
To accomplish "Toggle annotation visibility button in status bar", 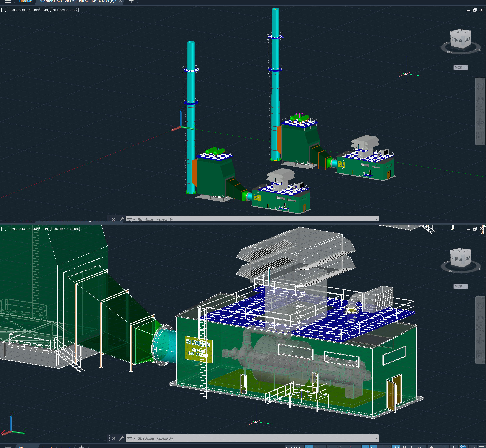I will click(x=396, y=447).
